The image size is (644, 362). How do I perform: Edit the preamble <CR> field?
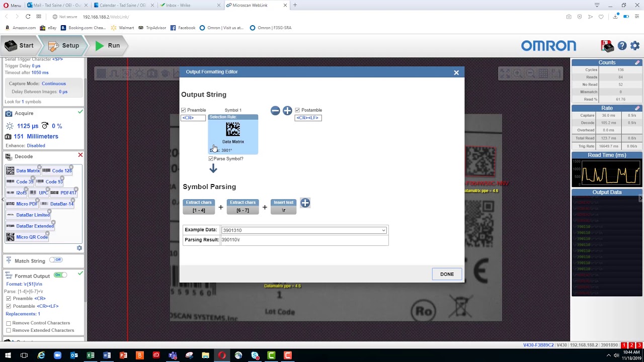pos(193,118)
